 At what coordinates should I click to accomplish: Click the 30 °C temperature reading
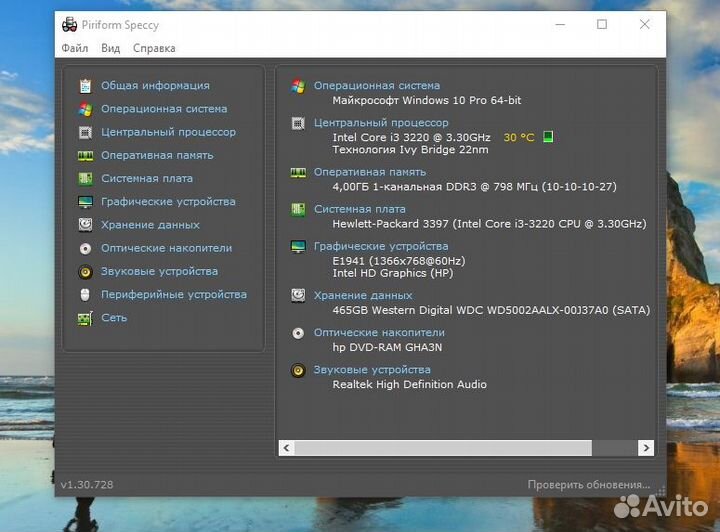[519, 137]
